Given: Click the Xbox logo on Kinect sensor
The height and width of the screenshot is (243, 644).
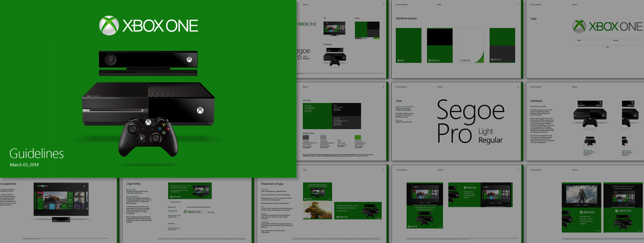Looking at the screenshot, I should click(189, 59).
